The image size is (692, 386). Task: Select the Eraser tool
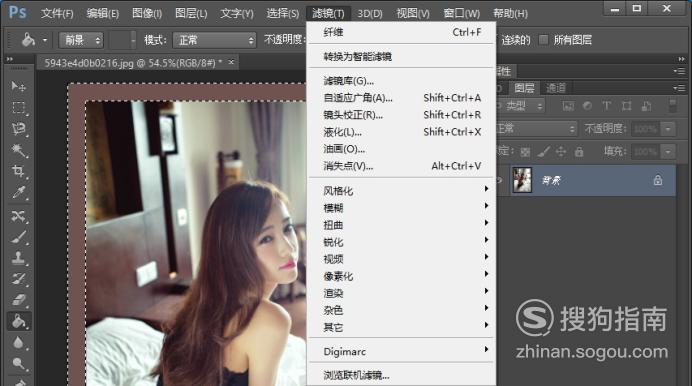pos(18,300)
